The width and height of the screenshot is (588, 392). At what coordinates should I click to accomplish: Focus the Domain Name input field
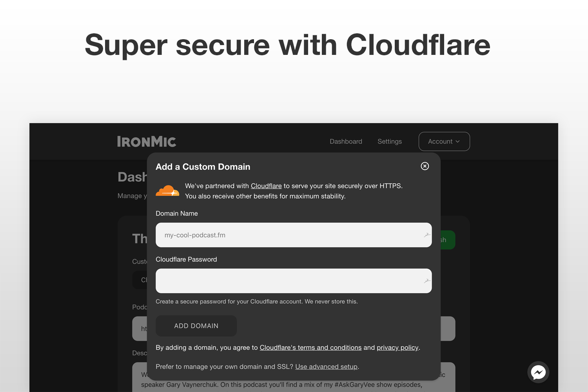pyautogui.click(x=290, y=235)
